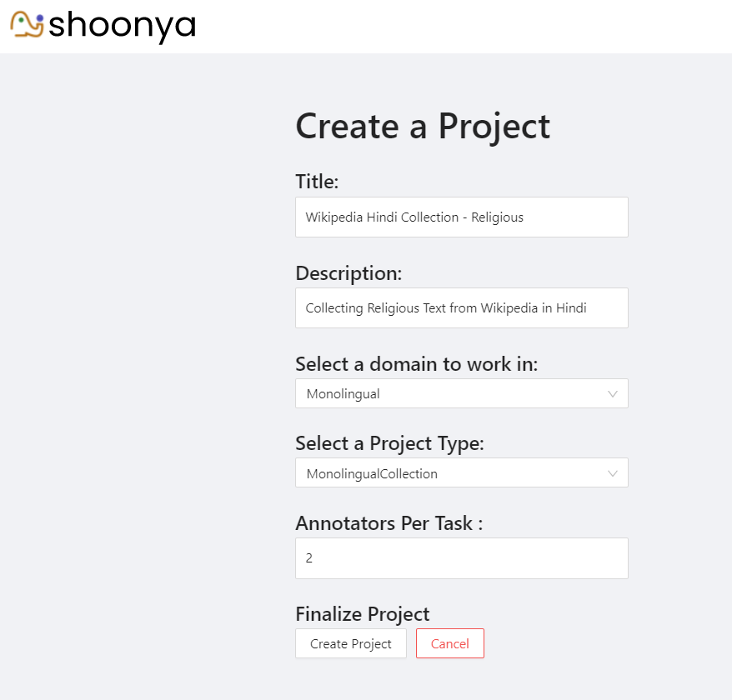
Task: Click the "Select a Project Type:" label
Action: [x=389, y=443]
